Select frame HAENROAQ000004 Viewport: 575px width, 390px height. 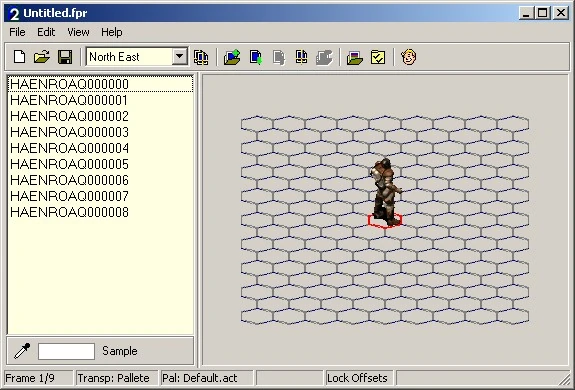pos(100,148)
